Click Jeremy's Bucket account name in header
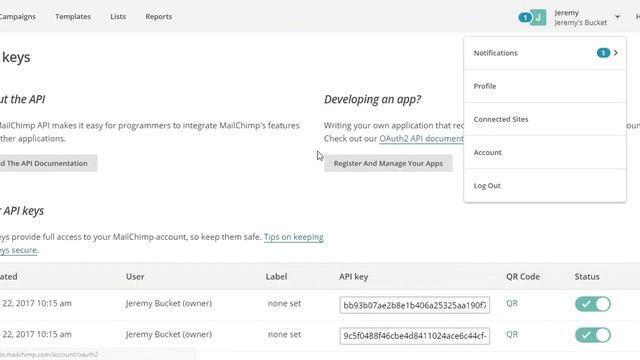The height and width of the screenshot is (360, 640). pyautogui.click(x=580, y=23)
